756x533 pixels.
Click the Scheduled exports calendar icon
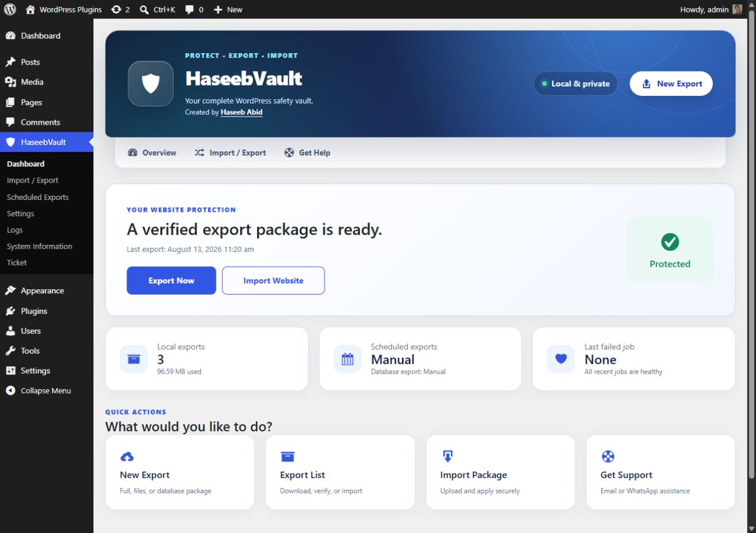(348, 359)
